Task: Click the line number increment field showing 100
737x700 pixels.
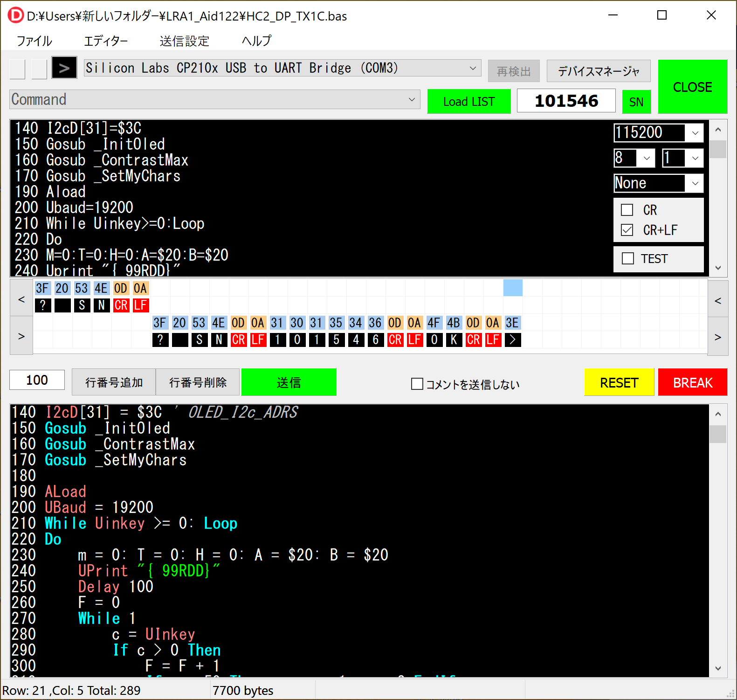Action: (37, 380)
